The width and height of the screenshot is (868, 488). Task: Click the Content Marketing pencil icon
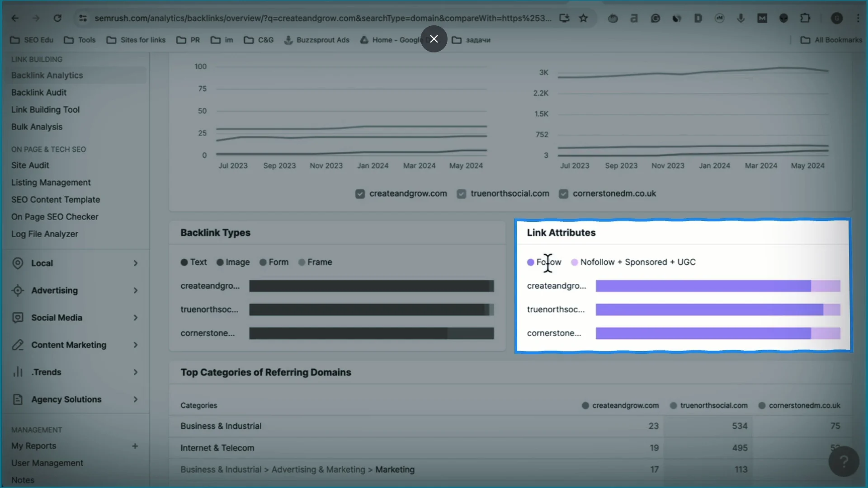click(18, 345)
